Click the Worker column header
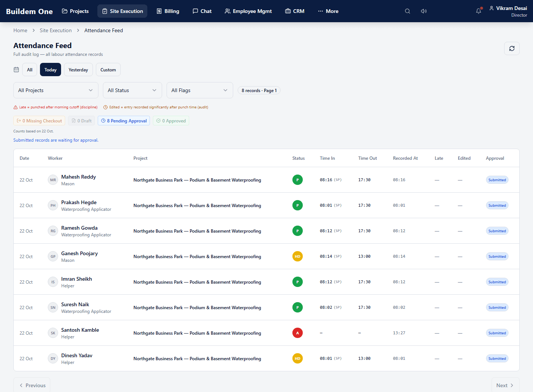Image resolution: width=533 pixels, height=392 pixels. (55, 158)
